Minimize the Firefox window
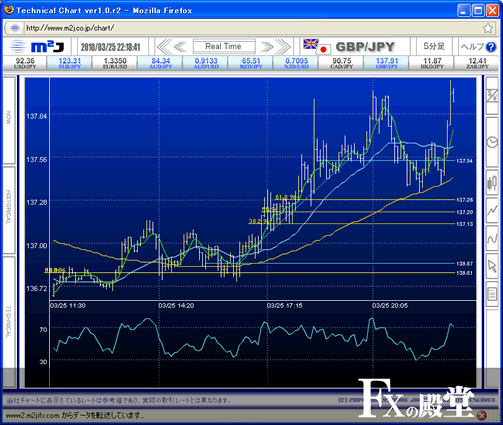The image size is (503, 425). (x=463, y=10)
